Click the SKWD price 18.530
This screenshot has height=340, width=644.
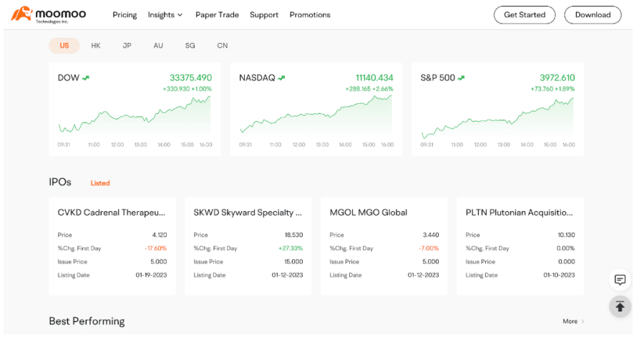coord(293,235)
